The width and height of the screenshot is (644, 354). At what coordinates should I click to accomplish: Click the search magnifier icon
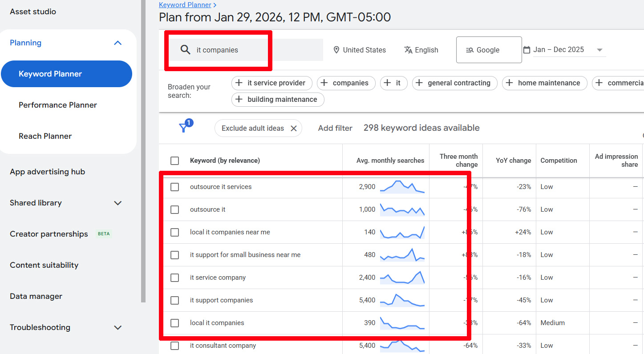tap(186, 50)
